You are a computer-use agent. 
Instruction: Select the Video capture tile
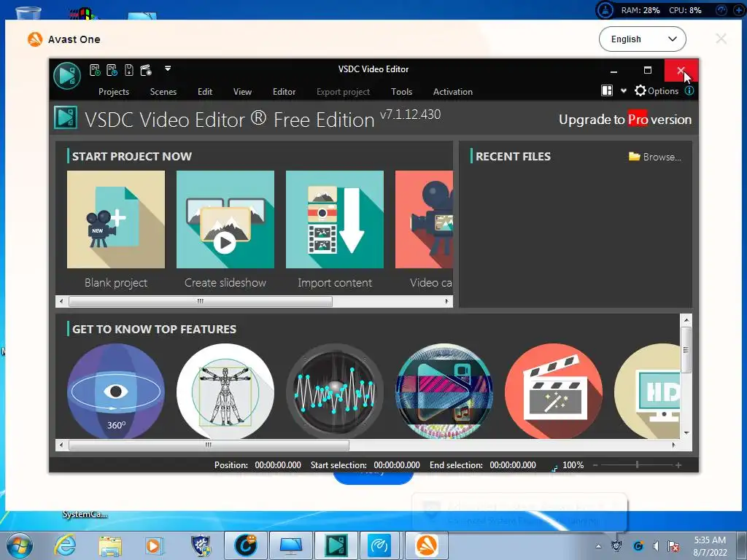point(424,219)
